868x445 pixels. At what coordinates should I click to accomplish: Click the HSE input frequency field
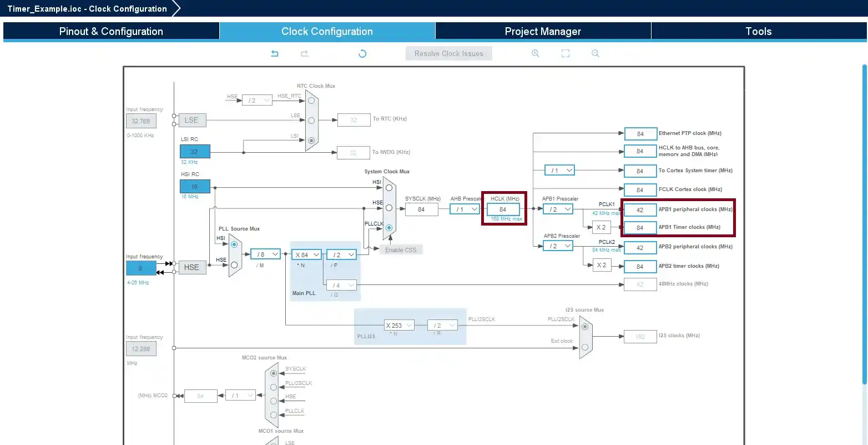tap(141, 268)
